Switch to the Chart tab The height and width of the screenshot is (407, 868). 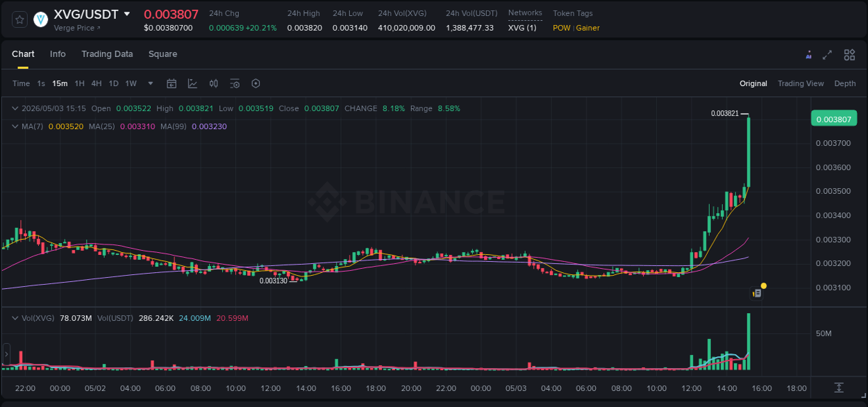pyautogui.click(x=23, y=54)
